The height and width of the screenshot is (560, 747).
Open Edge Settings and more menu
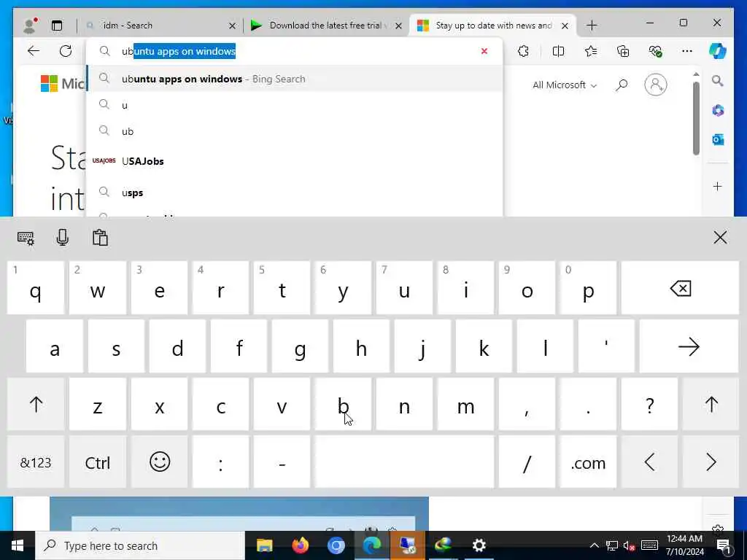(x=686, y=51)
